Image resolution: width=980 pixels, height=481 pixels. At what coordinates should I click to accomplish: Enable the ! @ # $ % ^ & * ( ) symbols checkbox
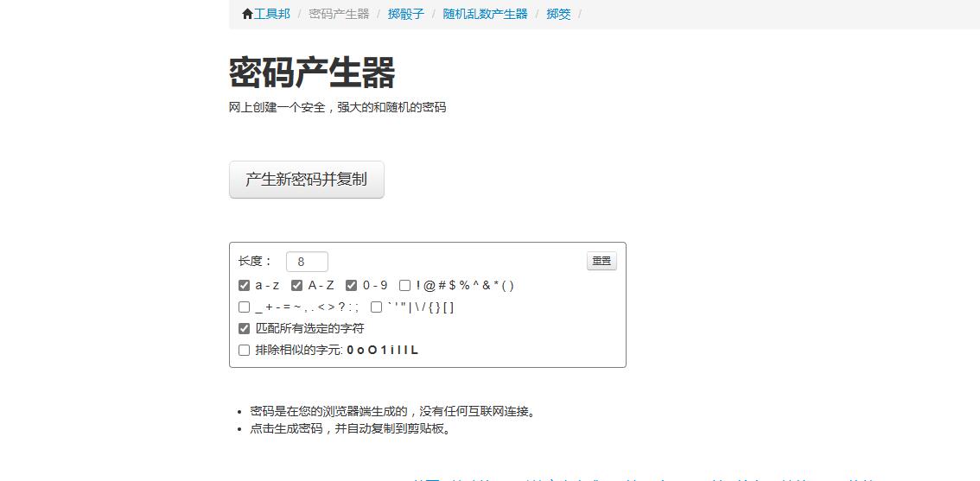click(x=405, y=286)
